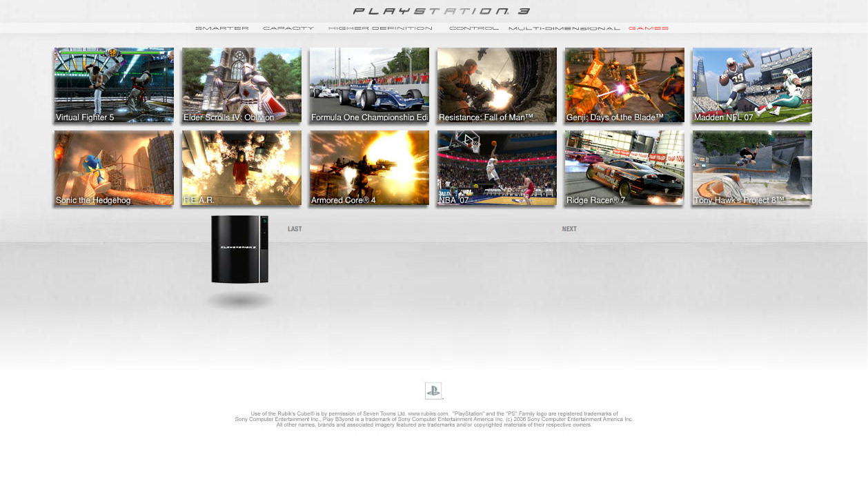Viewport: 868px width, 488px height.
Task: Switch to Higher Definition section
Action: (x=380, y=28)
